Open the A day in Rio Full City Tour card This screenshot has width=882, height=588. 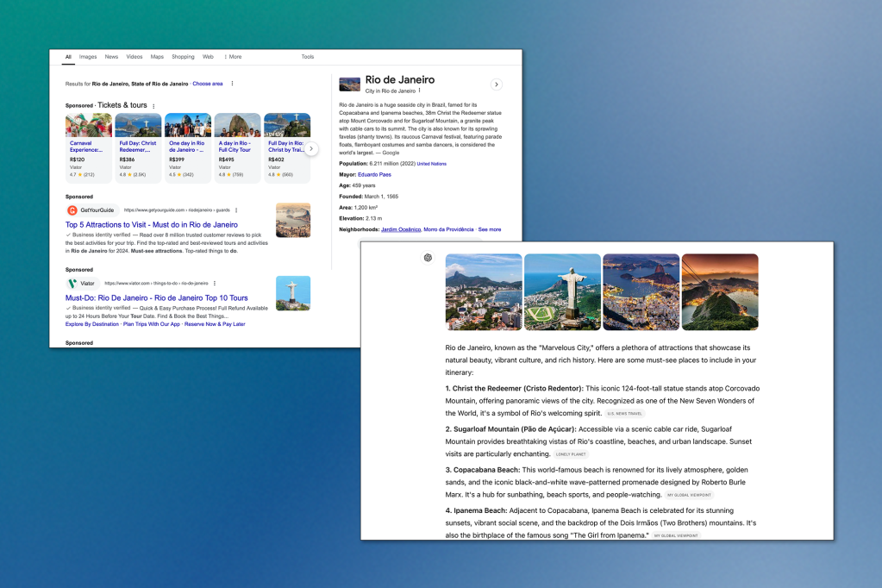[237, 147]
